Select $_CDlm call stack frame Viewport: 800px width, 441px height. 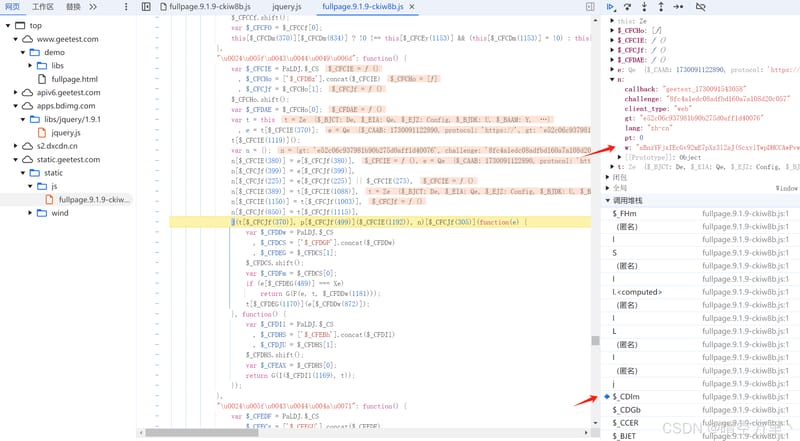[x=701, y=397]
